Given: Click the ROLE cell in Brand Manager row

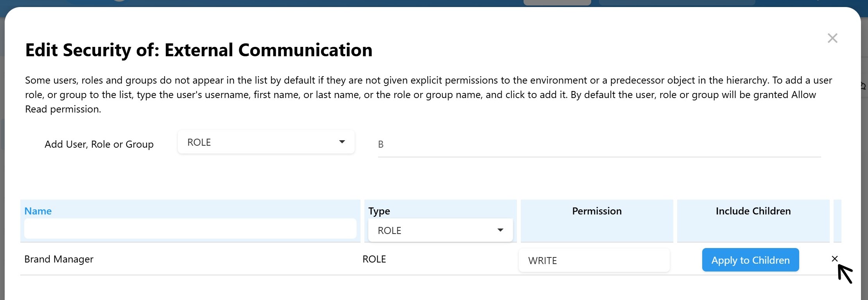Looking at the screenshot, I should [374, 259].
